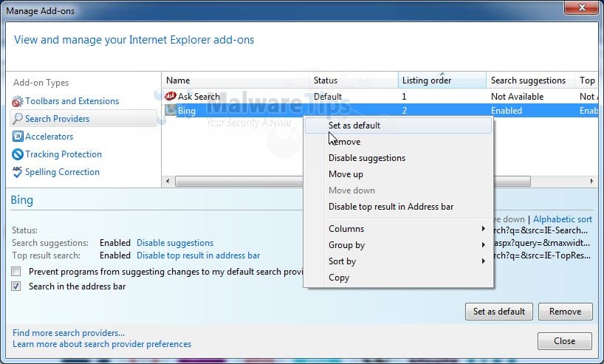The height and width of the screenshot is (364, 604).
Task: Click the Bing heading in details pane
Action: 22,200
